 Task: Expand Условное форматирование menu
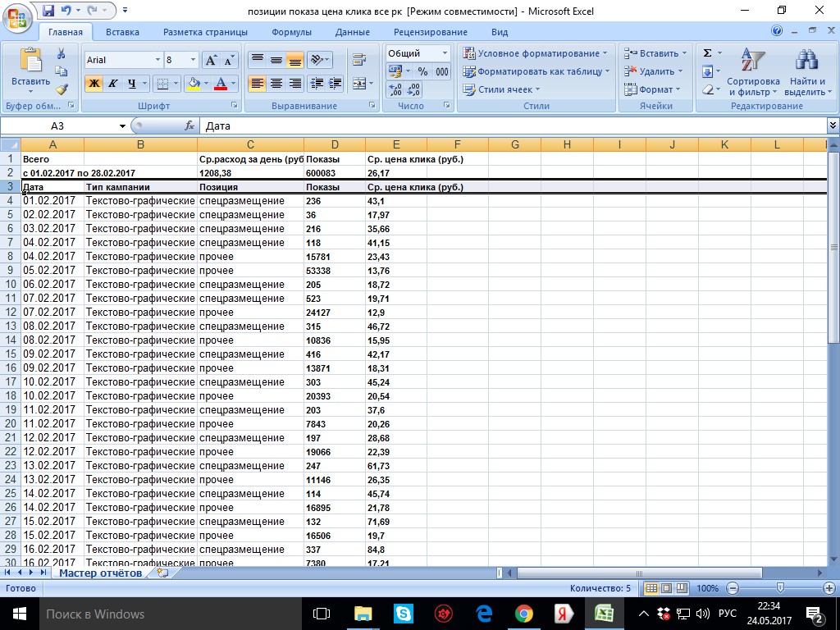point(536,53)
